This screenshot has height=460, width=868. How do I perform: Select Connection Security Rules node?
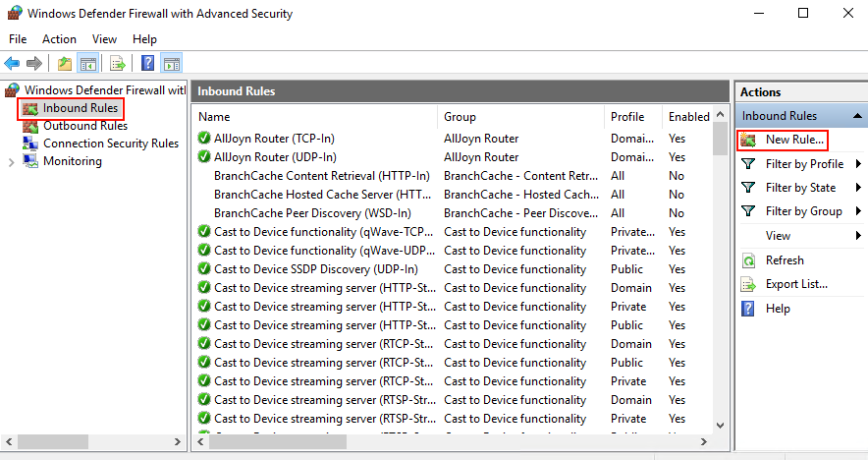[110, 144]
